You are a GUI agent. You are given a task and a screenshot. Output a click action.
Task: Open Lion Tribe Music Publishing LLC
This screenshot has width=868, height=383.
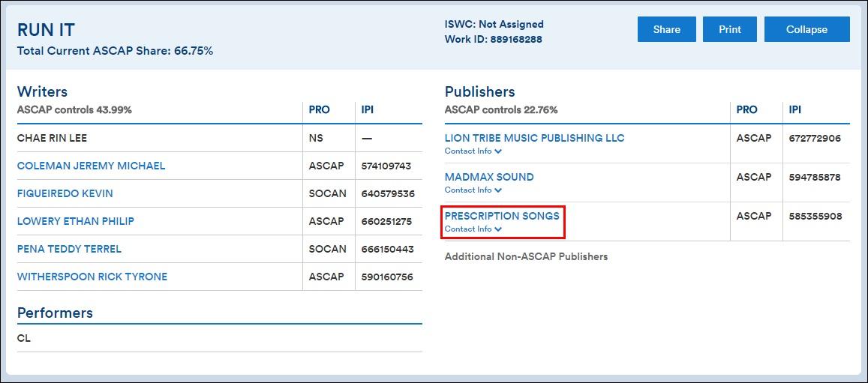point(534,138)
